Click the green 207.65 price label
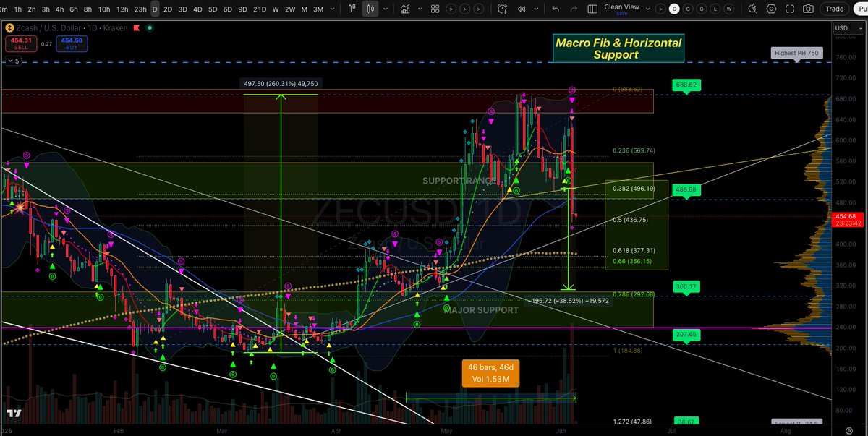Viewport: 868px width, 436px height. (686, 335)
